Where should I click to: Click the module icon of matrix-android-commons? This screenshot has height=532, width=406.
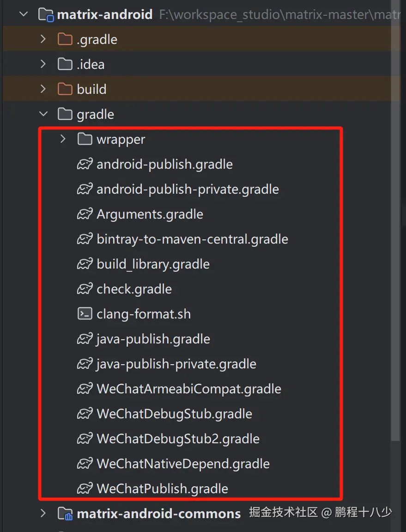(x=65, y=514)
